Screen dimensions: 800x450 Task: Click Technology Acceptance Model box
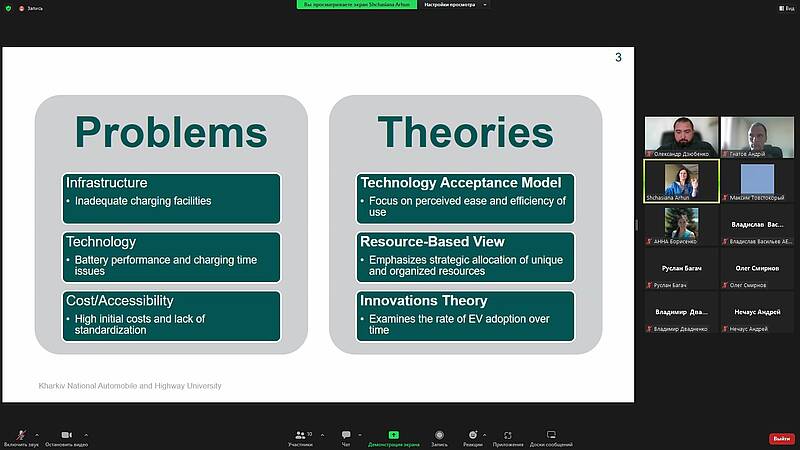pos(465,198)
